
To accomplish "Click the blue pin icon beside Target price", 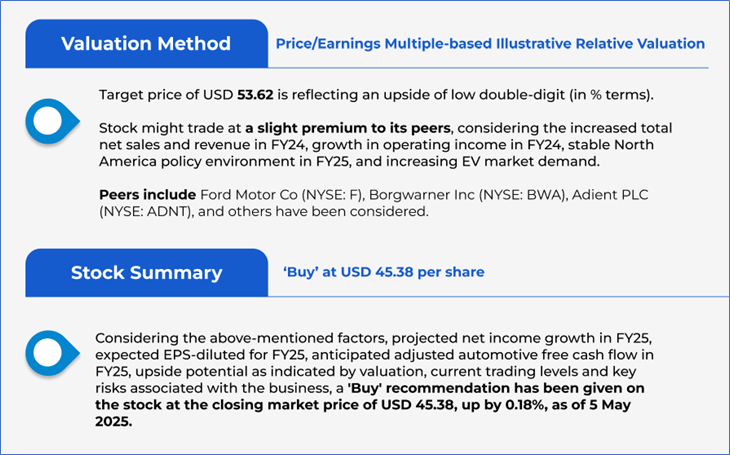I will (50, 120).
